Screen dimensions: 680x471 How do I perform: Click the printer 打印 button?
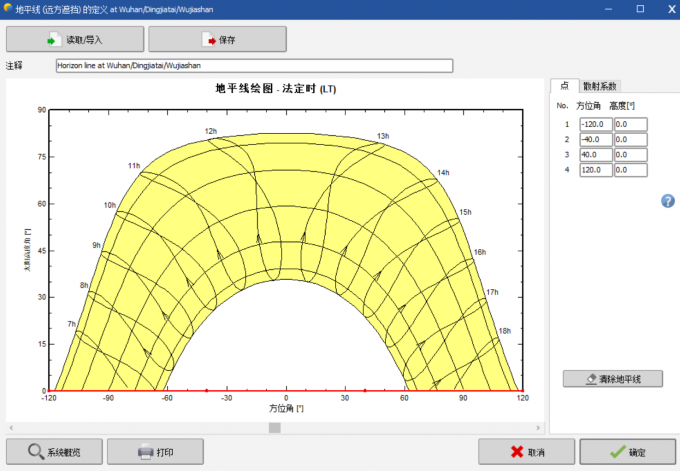pyautogui.click(x=155, y=451)
